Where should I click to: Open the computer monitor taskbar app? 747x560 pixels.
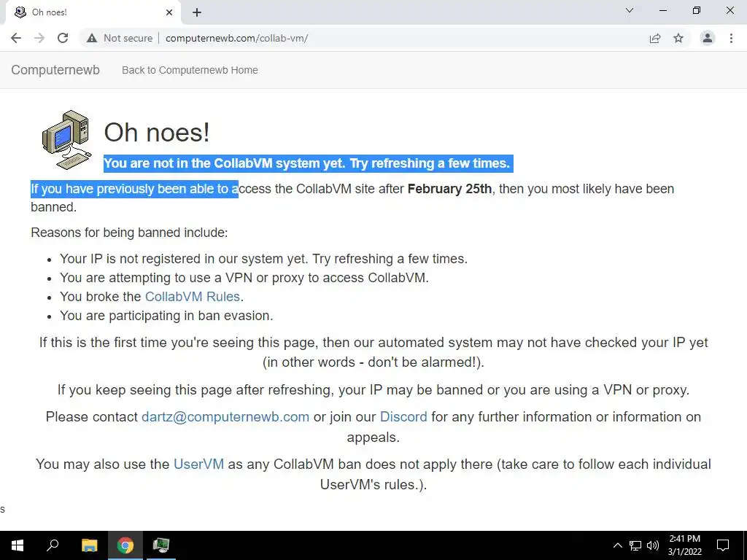coord(161,545)
